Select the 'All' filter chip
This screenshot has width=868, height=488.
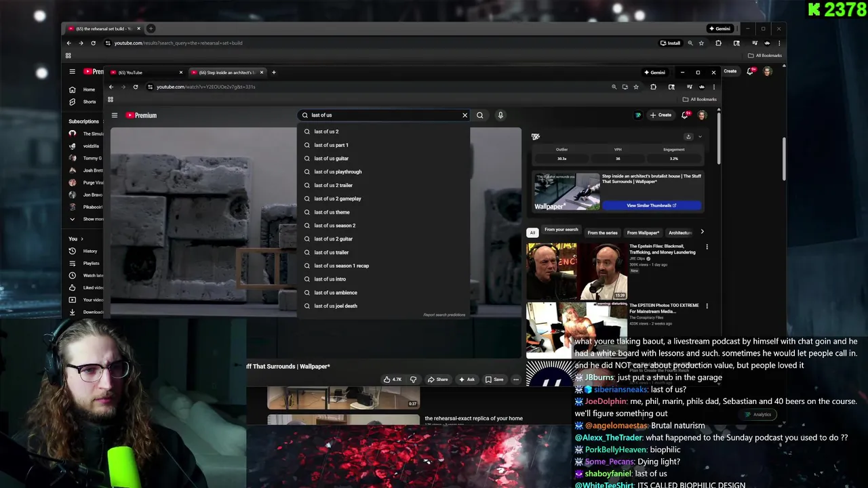pyautogui.click(x=532, y=232)
